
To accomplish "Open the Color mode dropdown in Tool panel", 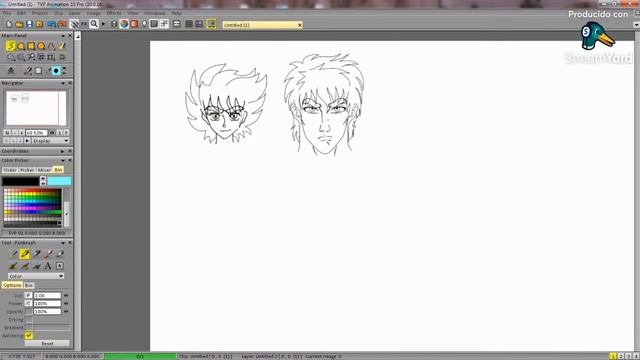I will (36, 276).
